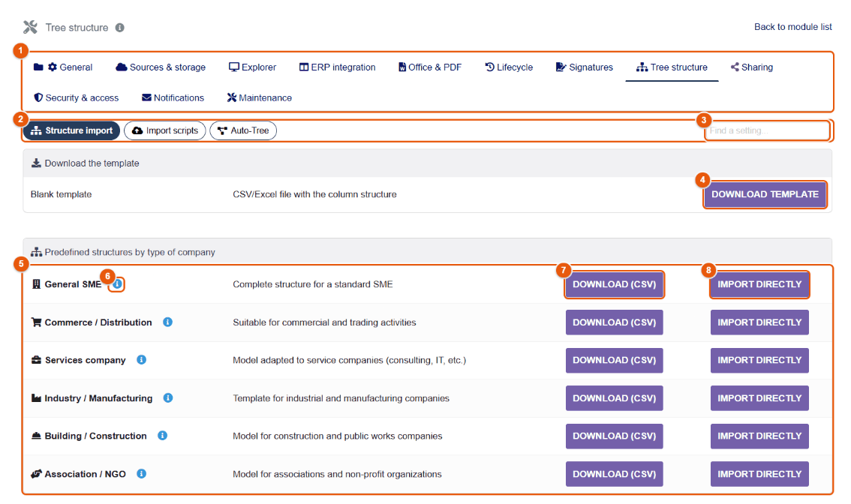Select the Structure import sub-tab

[x=71, y=130]
